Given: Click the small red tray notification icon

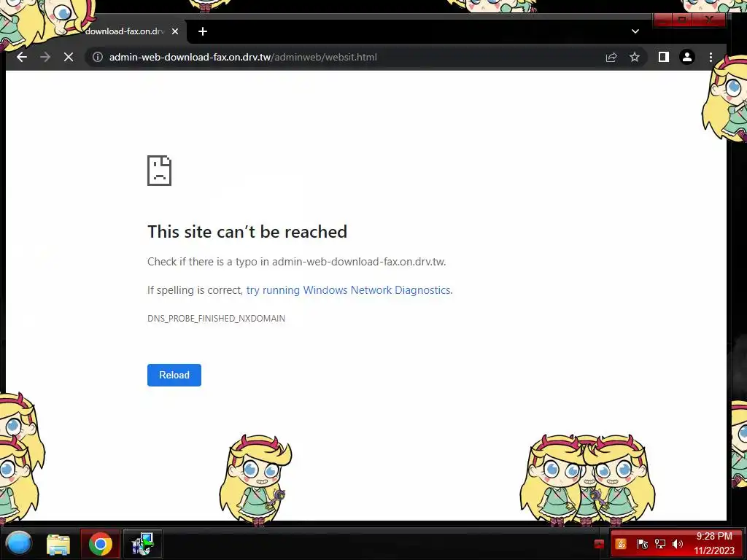Looking at the screenshot, I should tap(600, 544).
